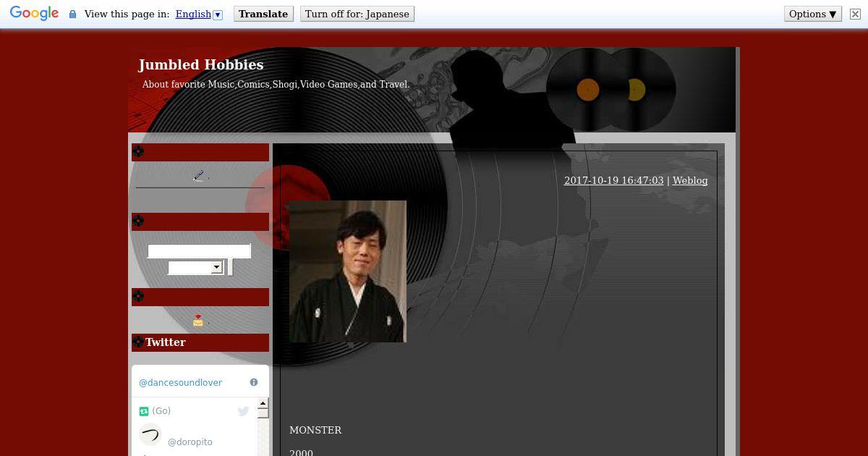This screenshot has width=868, height=456.
Task: Click the photo of man in kimono
Action: coord(348,271)
